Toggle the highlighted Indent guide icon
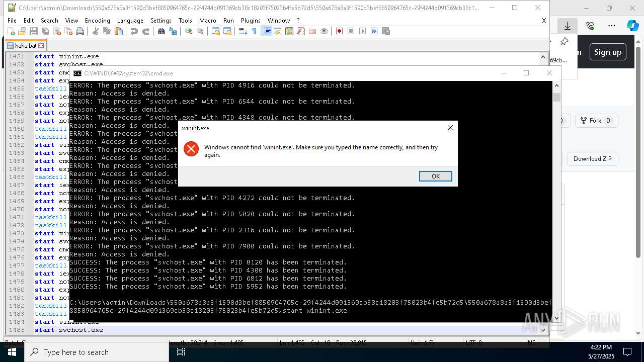This screenshot has width=644, height=362. pos(266,31)
